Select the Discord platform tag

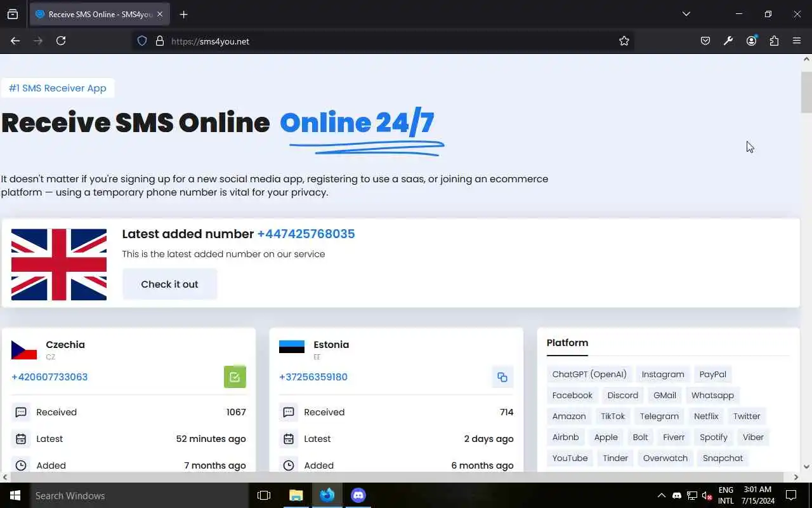[x=623, y=395]
